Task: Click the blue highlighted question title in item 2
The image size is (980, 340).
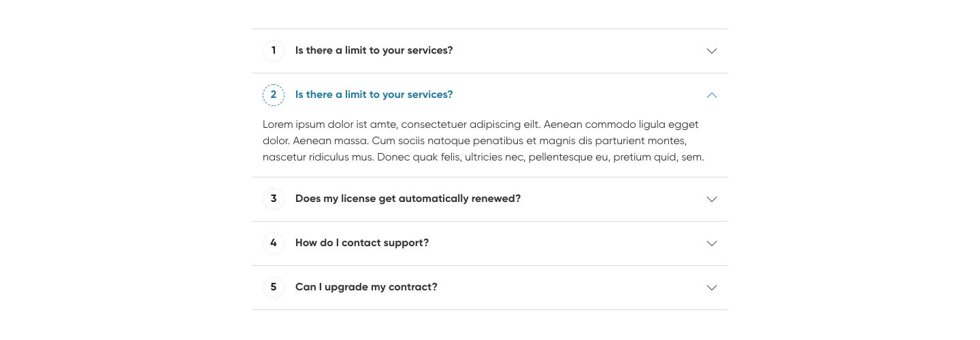Action: click(374, 95)
